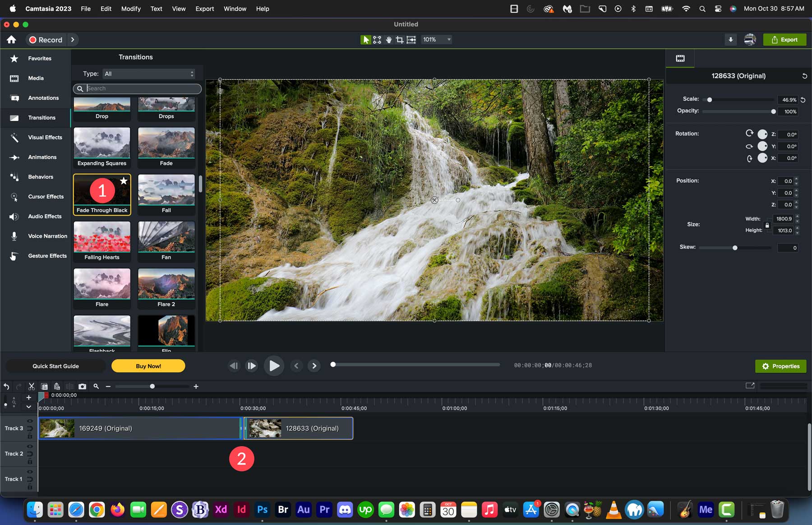
Task: Open the transition Type dropdown
Action: click(149, 74)
